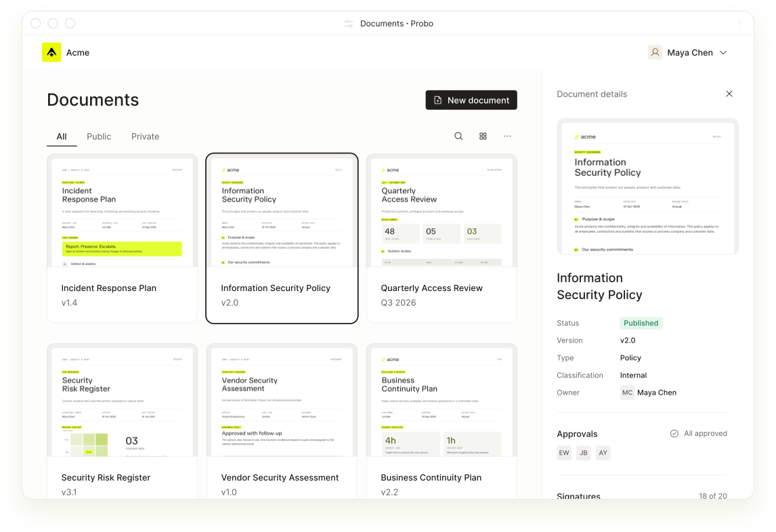Click the Acme logo icon
This screenshot has width=776, height=532.
click(51, 53)
